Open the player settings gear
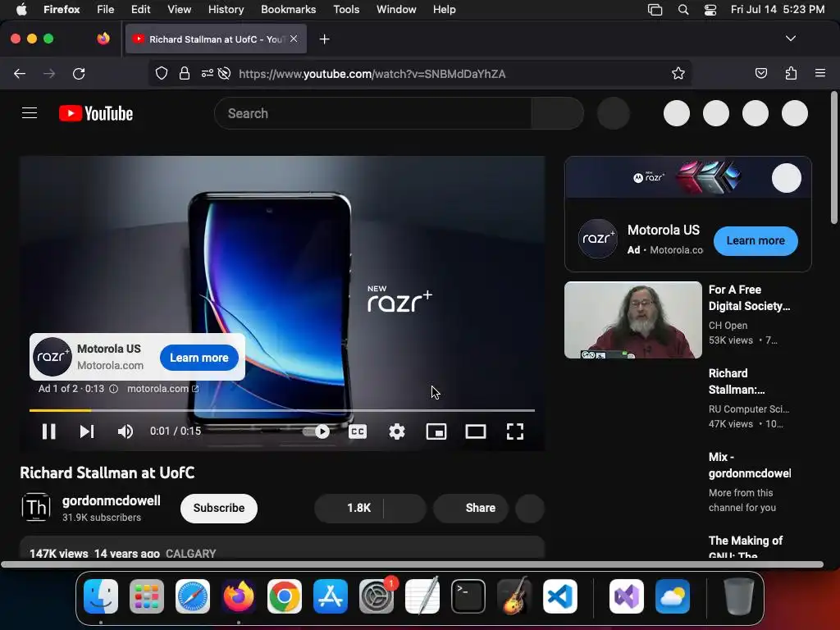 pos(396,431)
